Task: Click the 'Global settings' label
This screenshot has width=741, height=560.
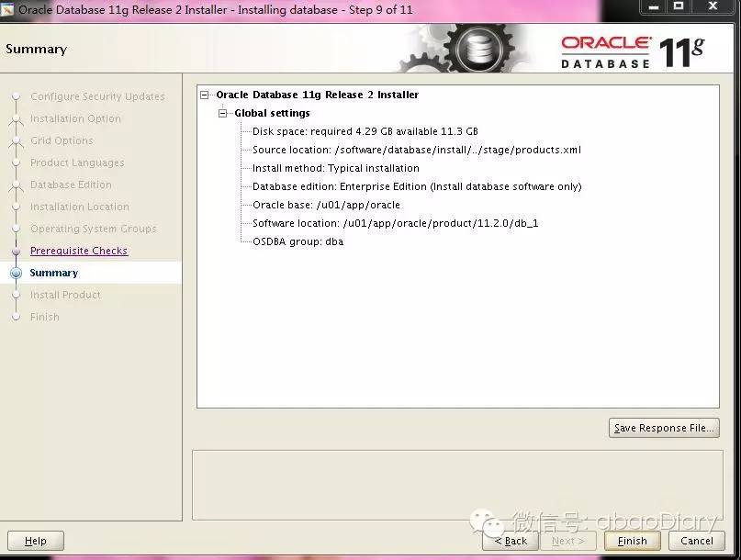Action: (x=272, y=114)
